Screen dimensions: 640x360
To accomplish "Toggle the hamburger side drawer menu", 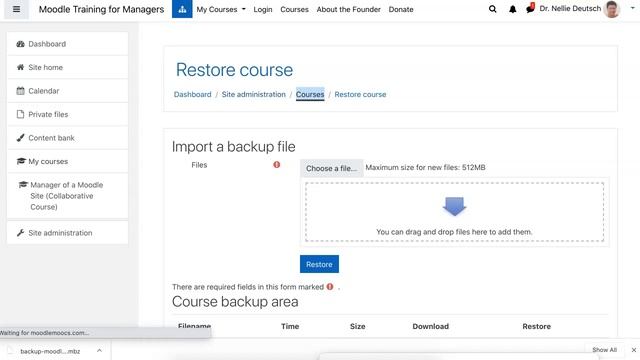I will pos(16,9).
